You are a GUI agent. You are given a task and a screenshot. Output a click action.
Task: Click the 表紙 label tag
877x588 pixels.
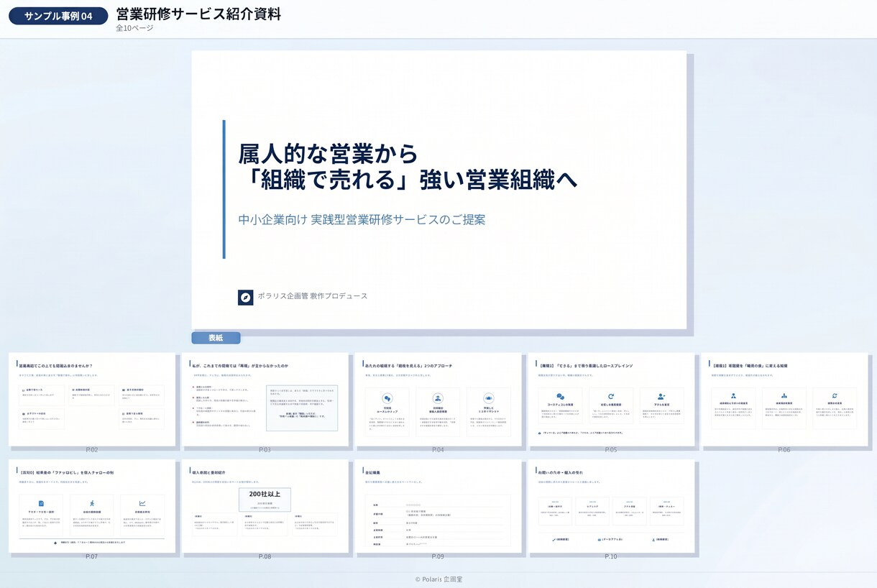tap(216, 338)
